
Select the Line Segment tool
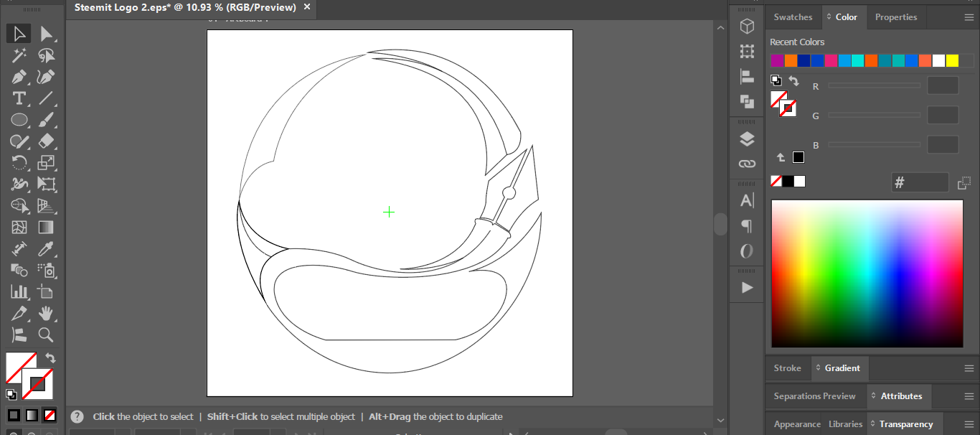tap(47, 98)
